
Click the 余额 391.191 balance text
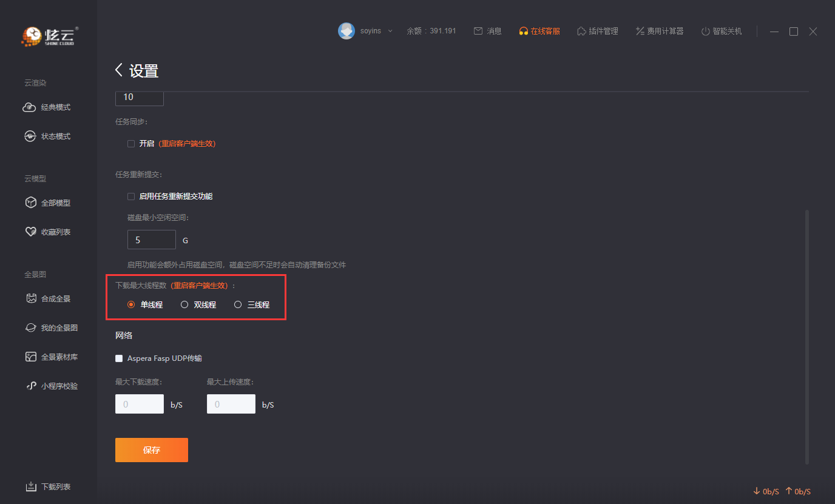pyautogui.click(x=431, y=31)
